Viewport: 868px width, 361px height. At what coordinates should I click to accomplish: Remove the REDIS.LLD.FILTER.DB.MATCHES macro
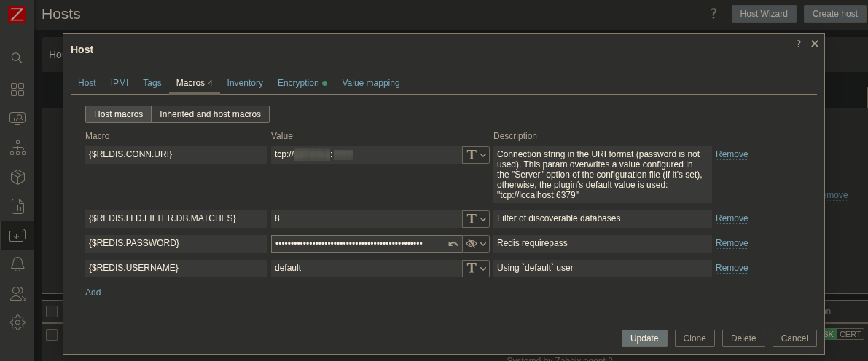(x=732, y=218)
